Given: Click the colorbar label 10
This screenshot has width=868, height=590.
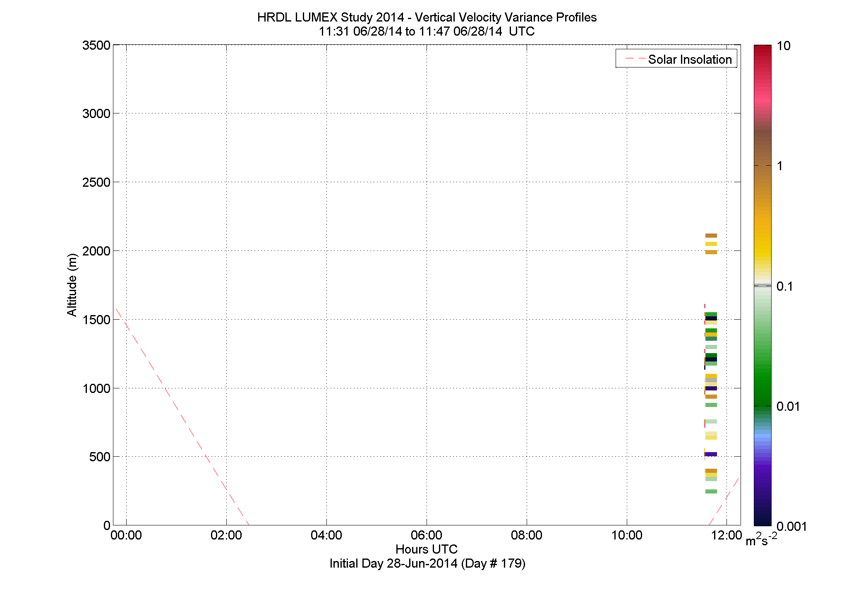Looking at the screenshot, I should point(784,46).
